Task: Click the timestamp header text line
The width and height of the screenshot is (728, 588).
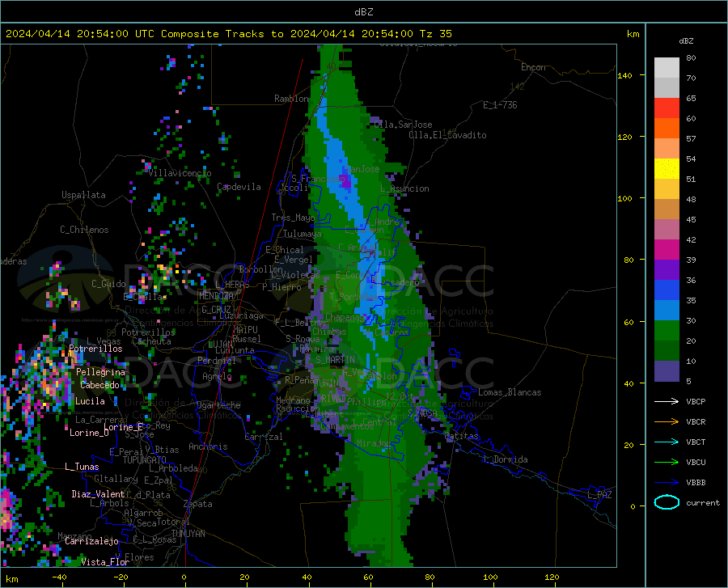Action: tap(229, 34)
